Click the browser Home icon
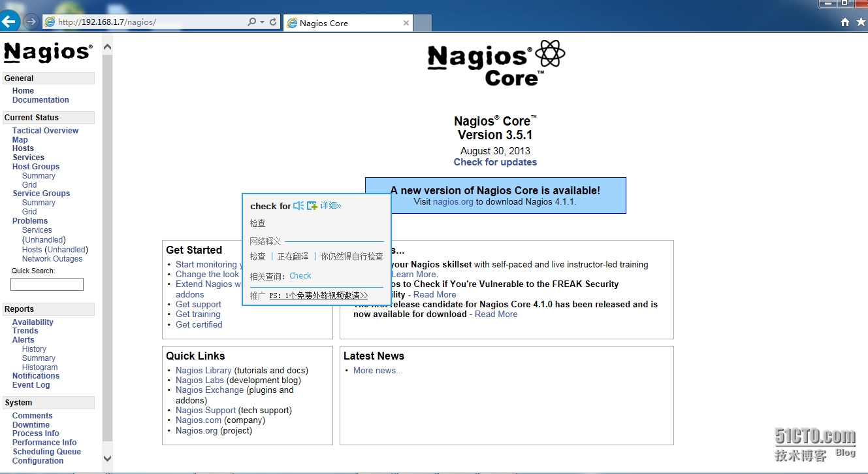The image size is (868, 474). click(x=845, y=22)
